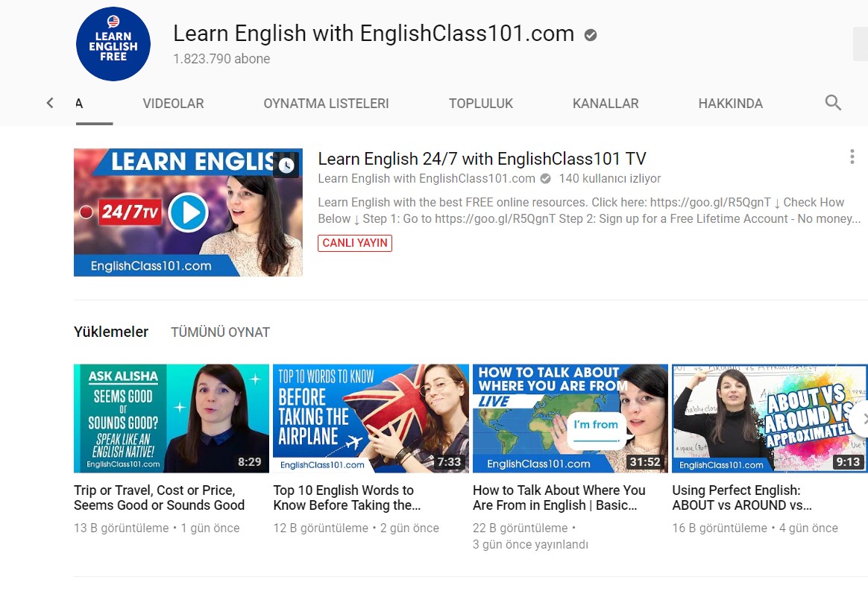
Task: Click the verified badge next to channel name
Action: point(589,34)
